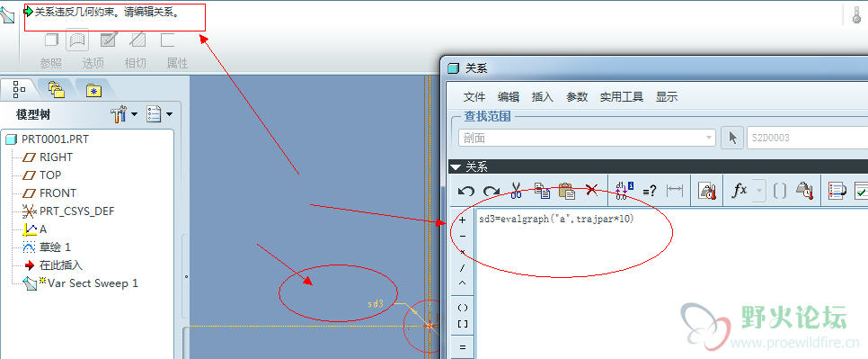Collapse the 关系 section triangle

[456, 166]
